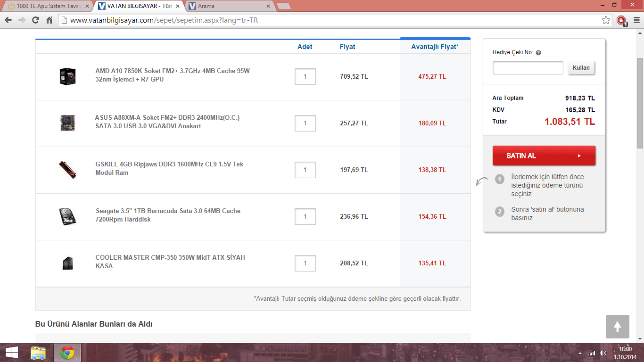Screen dimensions: 644x362
Task: Select the 475,27 TL advantage price
Action: coord(432,76)
